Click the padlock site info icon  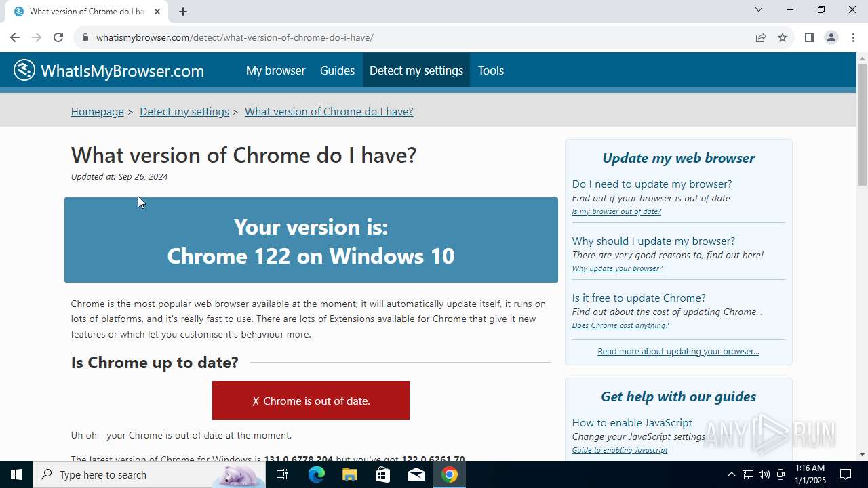[x=85, y=37]
